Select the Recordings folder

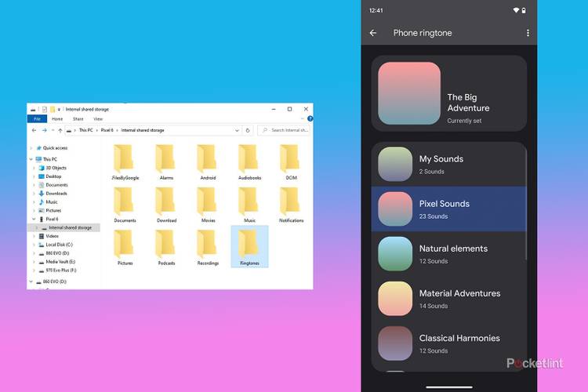point(208,248)
